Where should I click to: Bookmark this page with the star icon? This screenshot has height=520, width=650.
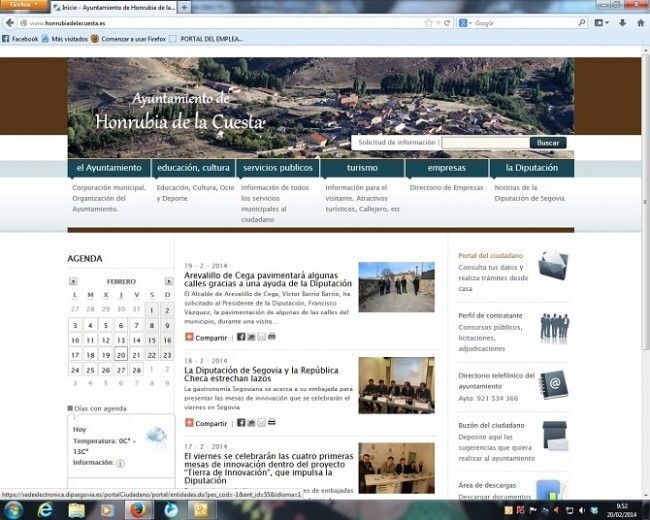(x=428, y=22)
